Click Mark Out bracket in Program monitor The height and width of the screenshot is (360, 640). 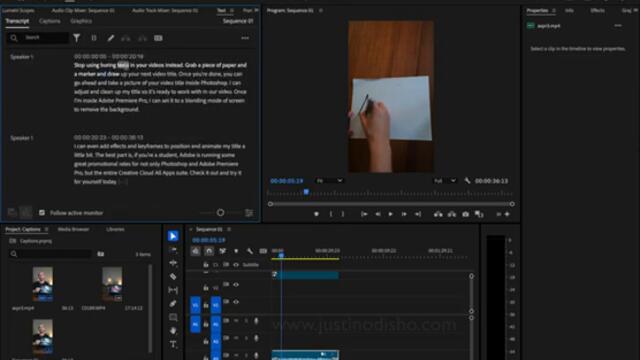pos(343,214)
